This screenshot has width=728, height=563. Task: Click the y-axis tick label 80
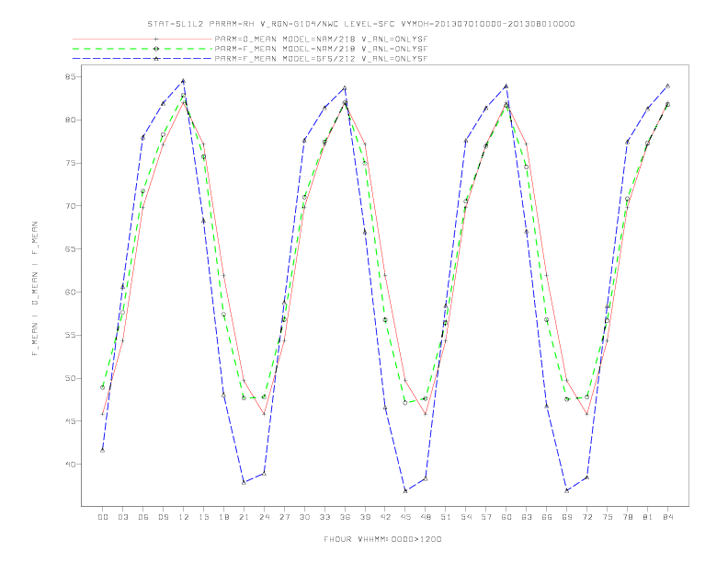point(71,120)
